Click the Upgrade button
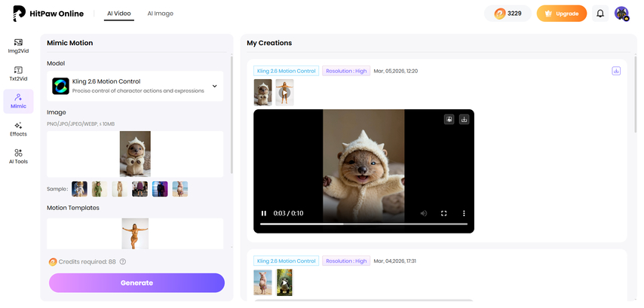Viewport: 644px width, 308px height. pos(561,14)
